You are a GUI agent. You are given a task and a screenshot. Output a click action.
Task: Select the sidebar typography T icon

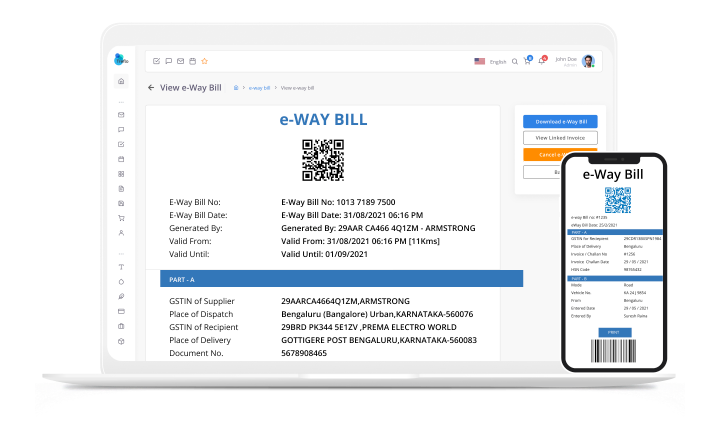pos(121,267)
